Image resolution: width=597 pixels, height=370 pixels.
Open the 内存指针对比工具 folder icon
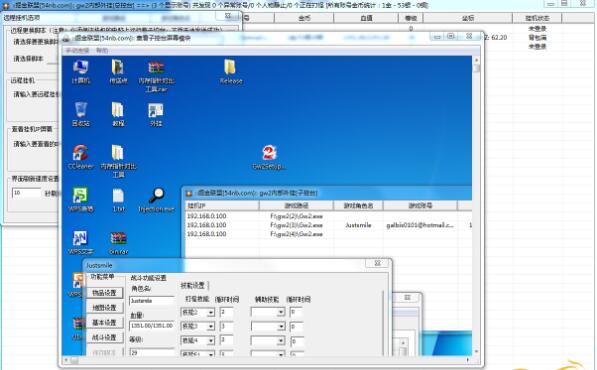point(118,161)
